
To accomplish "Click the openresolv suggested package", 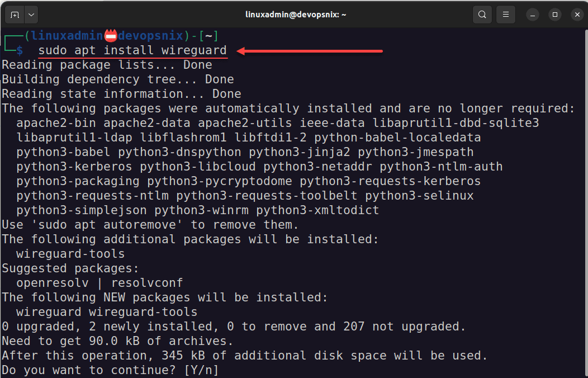I will click(53, 283).
